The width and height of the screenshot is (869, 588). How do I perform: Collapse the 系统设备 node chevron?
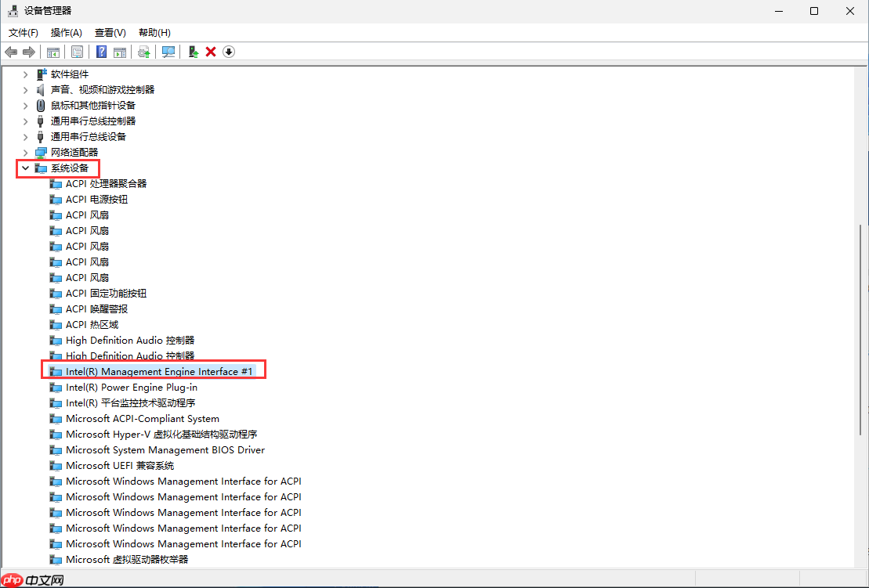(x=26, y=168)
